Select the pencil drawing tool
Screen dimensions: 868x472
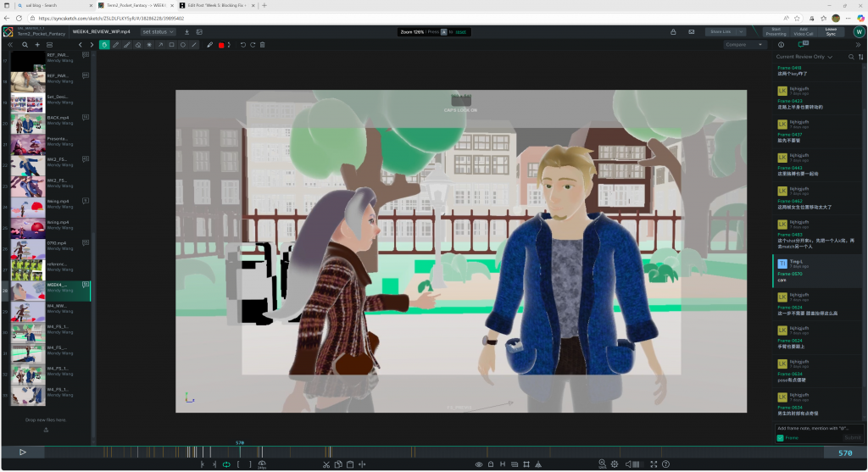[115, 45]
